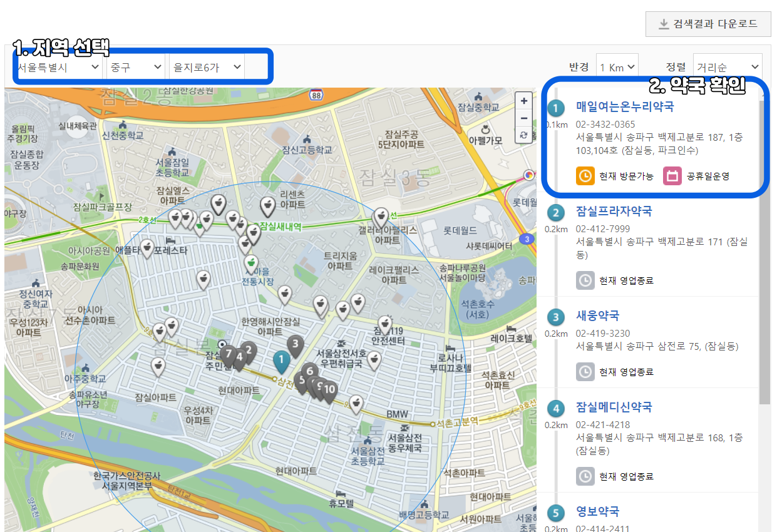Click list badge number 1
The image size is (777, 532).
(555, 108)
